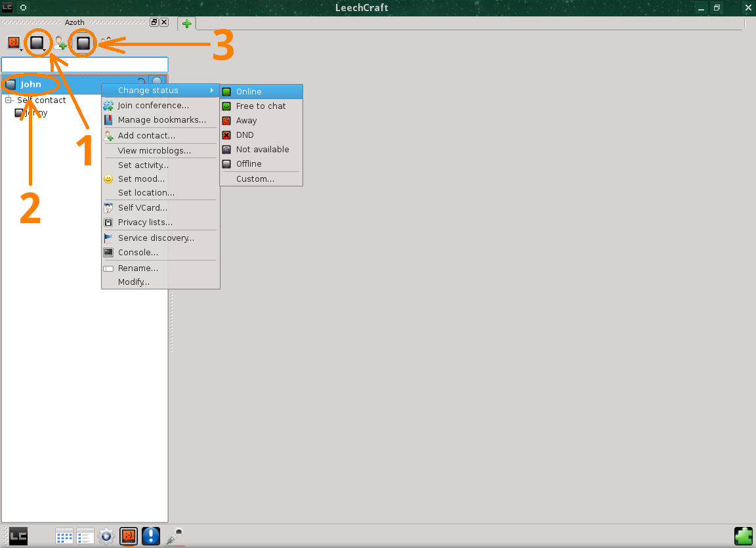Image resolution: width=756 pixels, height=548 pixels.
Task: Open Self VCard dialog
Action: [161, 208]
